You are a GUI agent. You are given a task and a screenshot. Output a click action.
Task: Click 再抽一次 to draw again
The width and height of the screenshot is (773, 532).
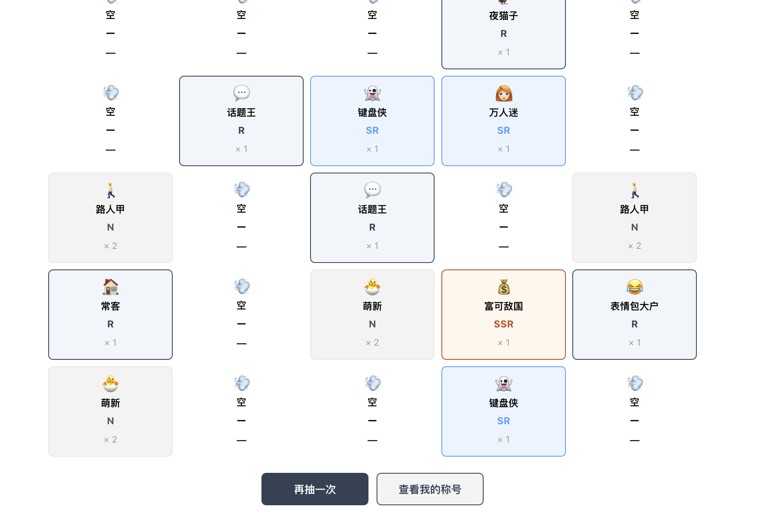[315, 489]
